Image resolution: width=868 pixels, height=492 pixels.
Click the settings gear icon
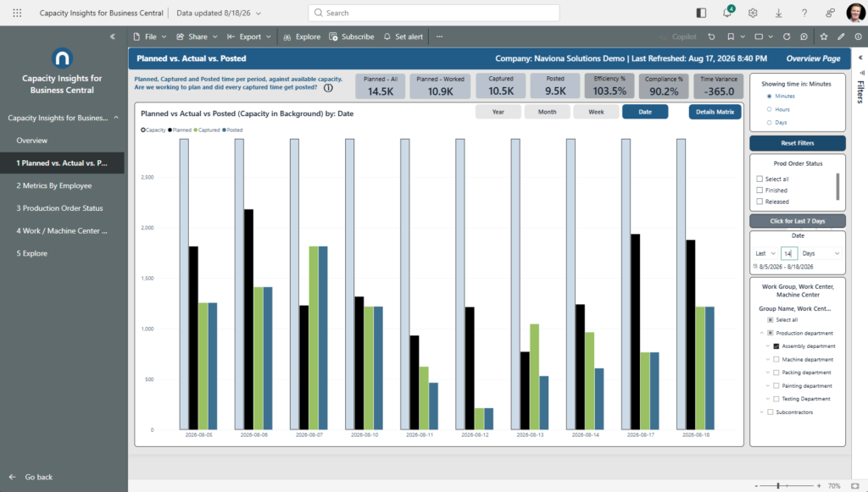(753, 13)
